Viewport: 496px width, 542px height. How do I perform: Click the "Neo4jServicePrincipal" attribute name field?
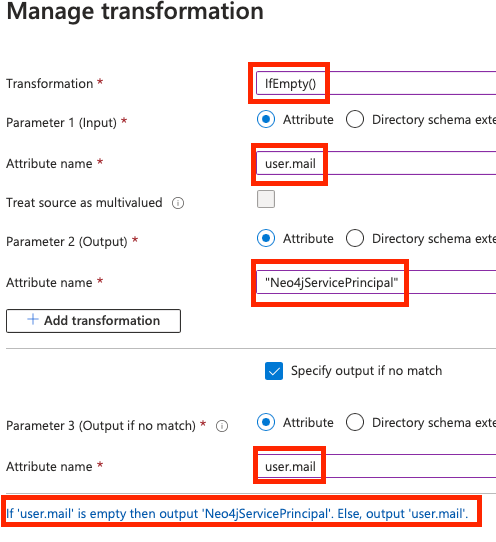(x=376, y=282)
